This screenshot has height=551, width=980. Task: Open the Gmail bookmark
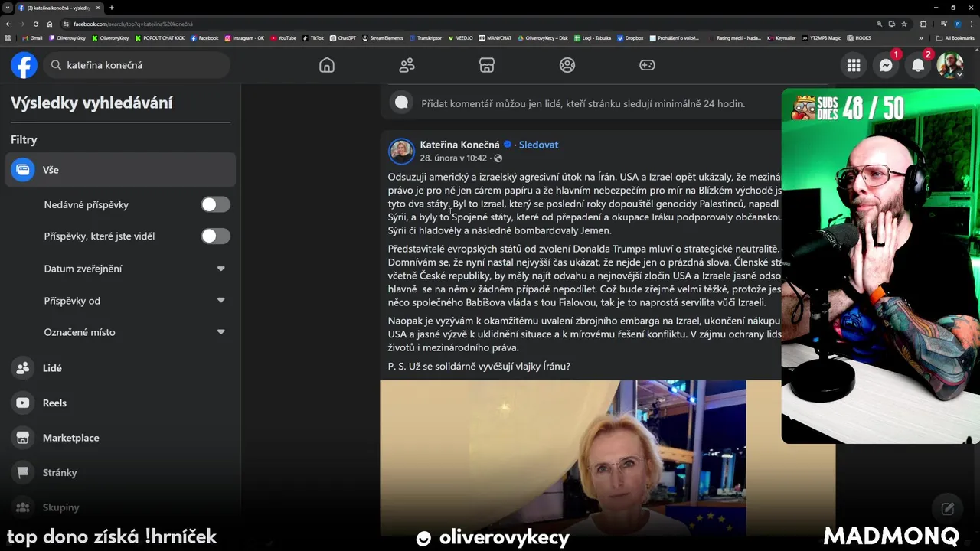[32, 38]
